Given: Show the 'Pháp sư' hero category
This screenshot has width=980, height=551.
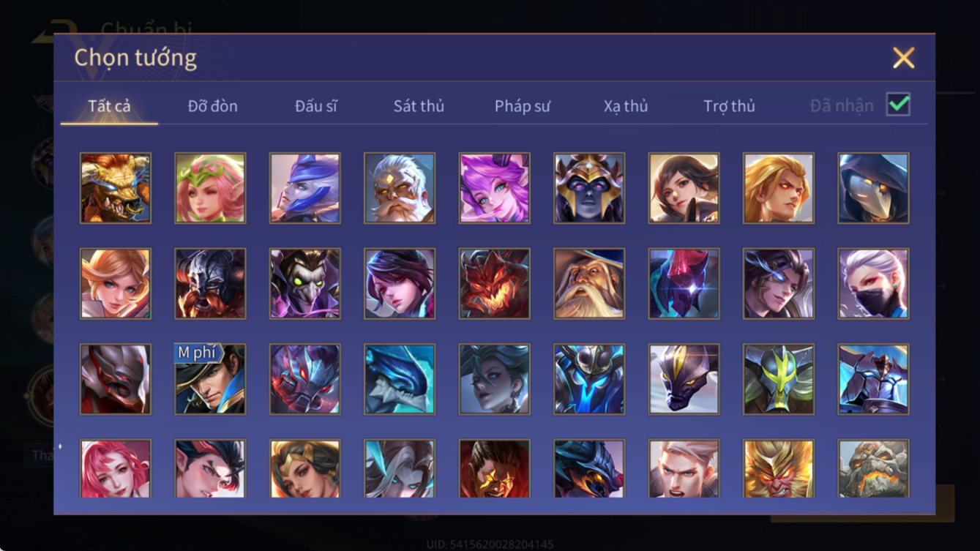Looking at the screenshot, I should (523, 106).
